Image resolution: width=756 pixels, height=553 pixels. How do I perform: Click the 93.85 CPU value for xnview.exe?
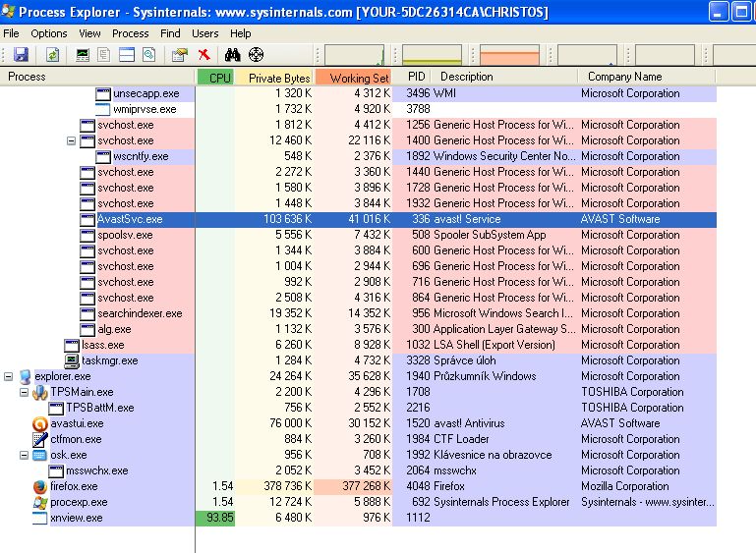(x=220, y=518)
